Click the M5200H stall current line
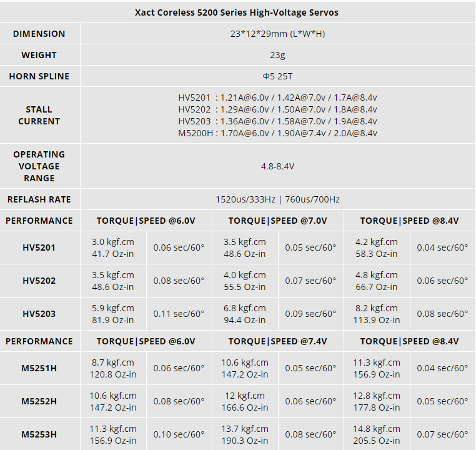Screen dimensions: 476x450 click(277, 133)
